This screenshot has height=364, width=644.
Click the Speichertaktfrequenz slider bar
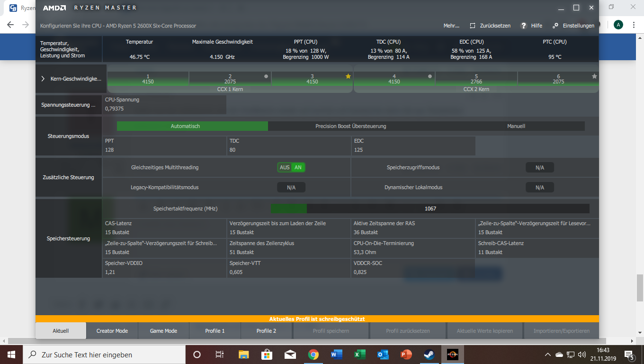point(430,209)
